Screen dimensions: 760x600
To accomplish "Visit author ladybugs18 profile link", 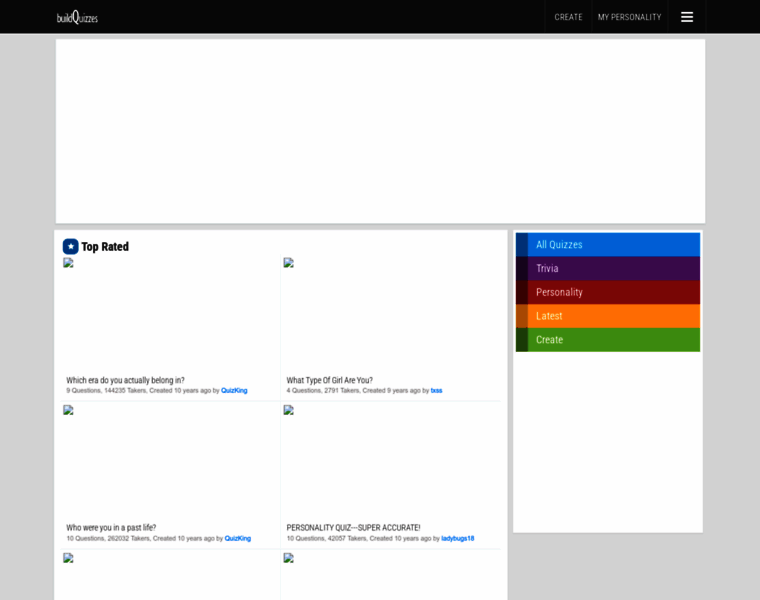I will [x=459, y=538].
